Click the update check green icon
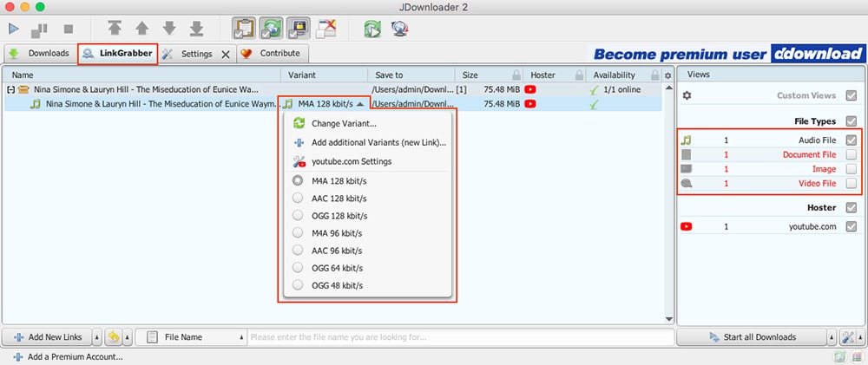This screenshot has width=868, height=365. pyautogui.click(x=372, y=29)
